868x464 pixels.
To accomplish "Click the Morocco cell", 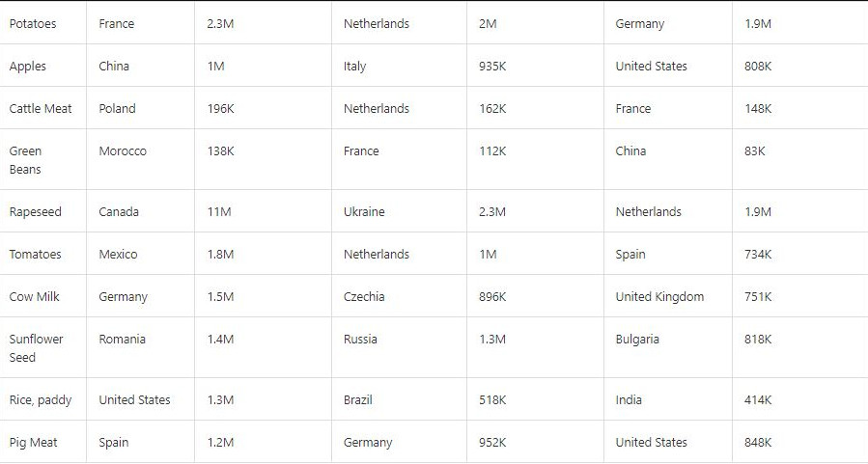I will pos(123,151).
